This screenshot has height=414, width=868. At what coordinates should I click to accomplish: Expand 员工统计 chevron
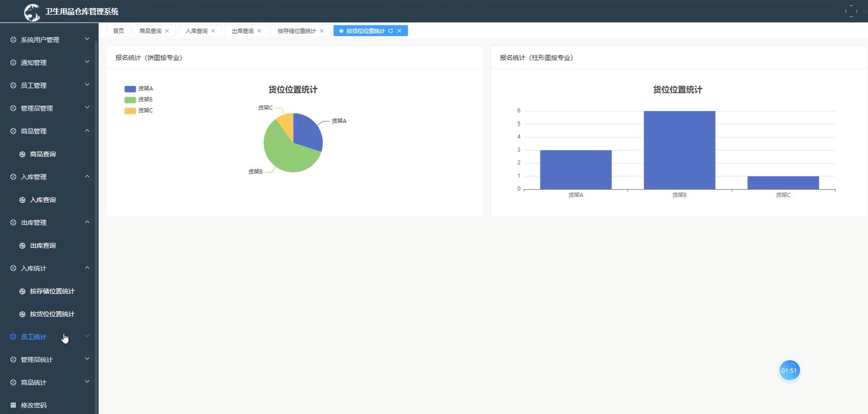pyautogui.click(x=87, y=336)
